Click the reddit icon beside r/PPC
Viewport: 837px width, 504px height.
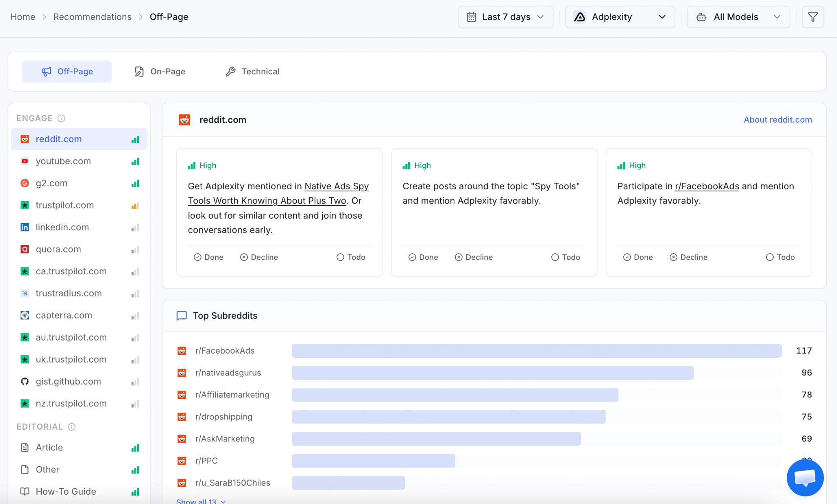pyautogui.click(x=182, y=461)
